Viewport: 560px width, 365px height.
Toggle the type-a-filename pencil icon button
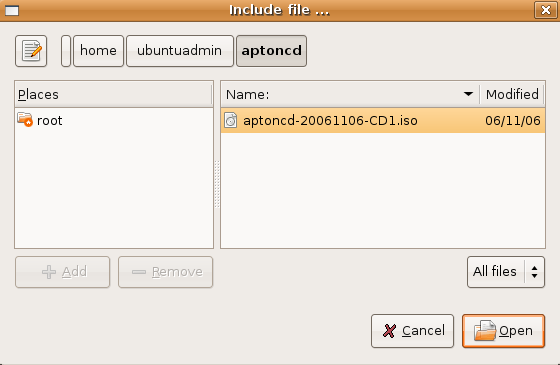[31, 51]
